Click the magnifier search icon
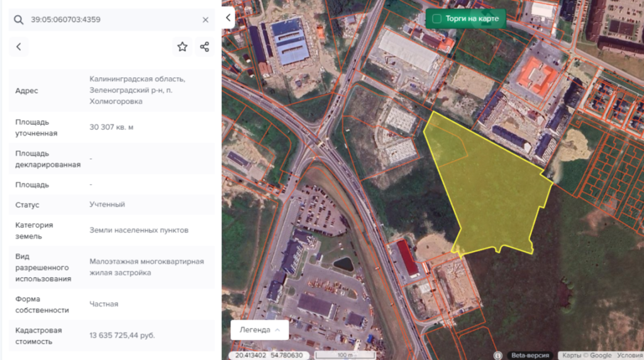The width and height of the screenshot is (644, 360). pos(19,20)
